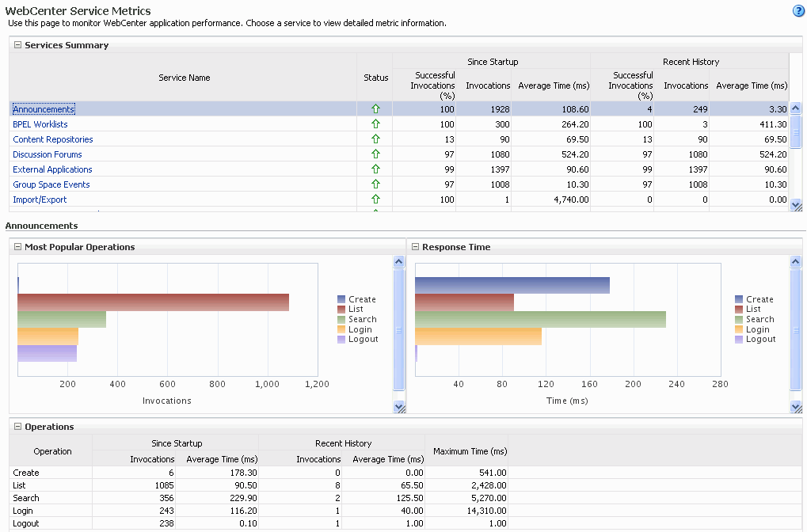The height and width of the screenshot is (532, 807).
Task: Collapse the Operations section
Action: tap(17, 427)
